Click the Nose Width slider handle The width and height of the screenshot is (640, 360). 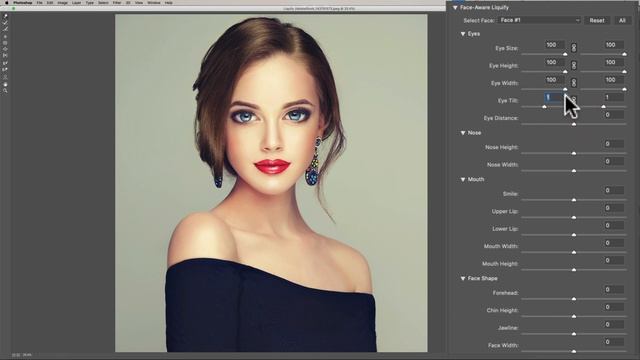pos(574,171)
